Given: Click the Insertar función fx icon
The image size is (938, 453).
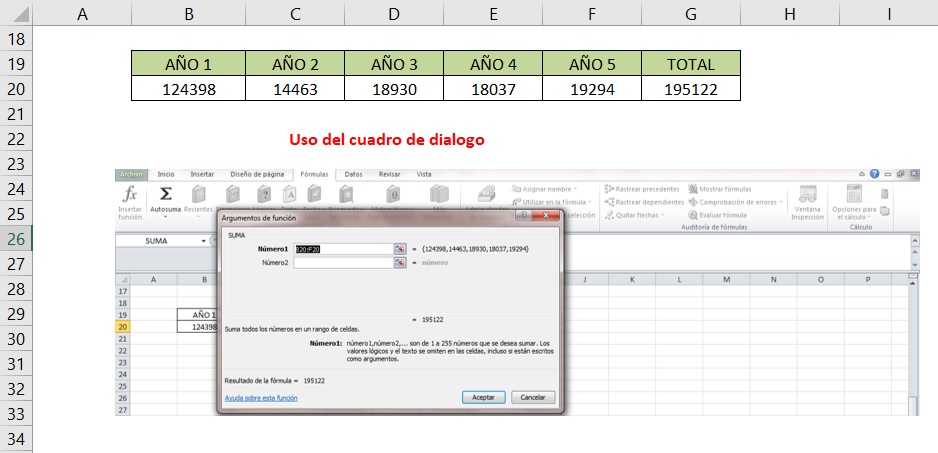Looking at the screenshot, I should [x=130, y=195].
